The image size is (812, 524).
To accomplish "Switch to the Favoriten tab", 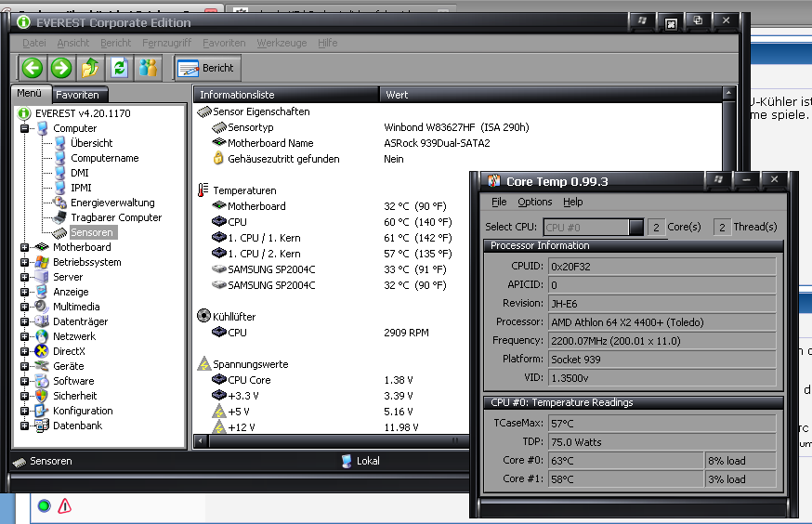I will (x=78, y=95).
